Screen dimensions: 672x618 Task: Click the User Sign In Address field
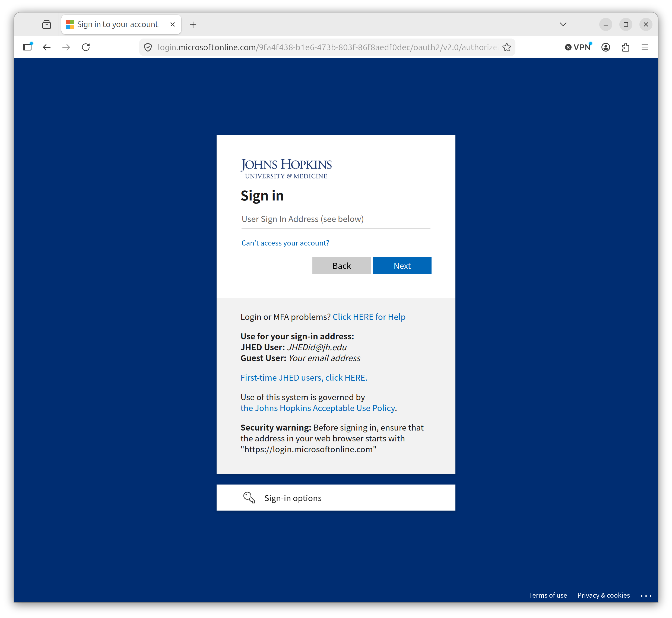(x=335, y=219)
